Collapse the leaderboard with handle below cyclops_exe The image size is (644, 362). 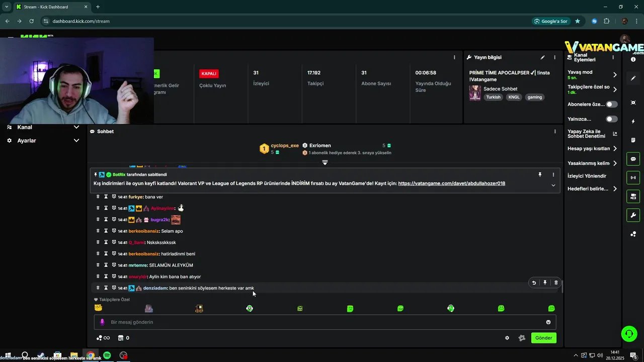coord(325,162)
